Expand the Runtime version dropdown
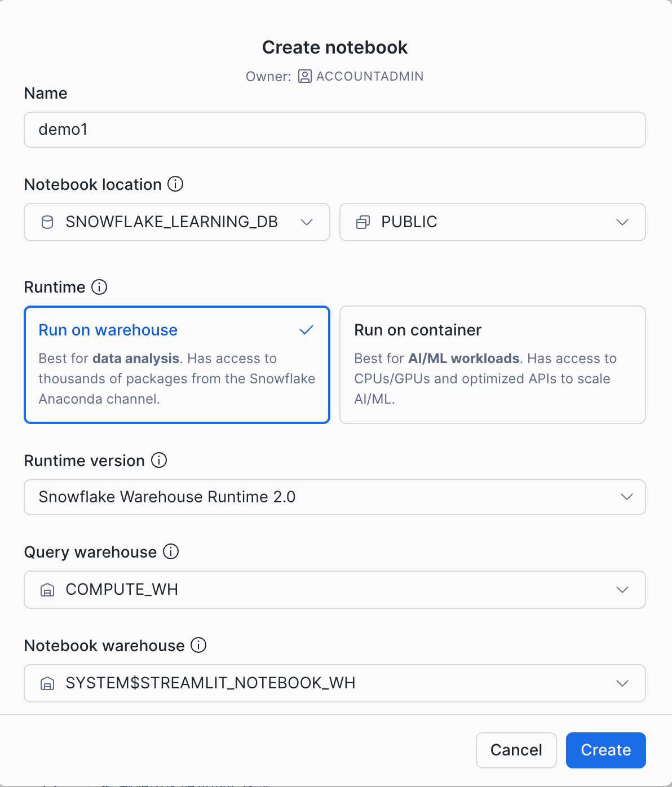672x787 pixels. (334, 497)
